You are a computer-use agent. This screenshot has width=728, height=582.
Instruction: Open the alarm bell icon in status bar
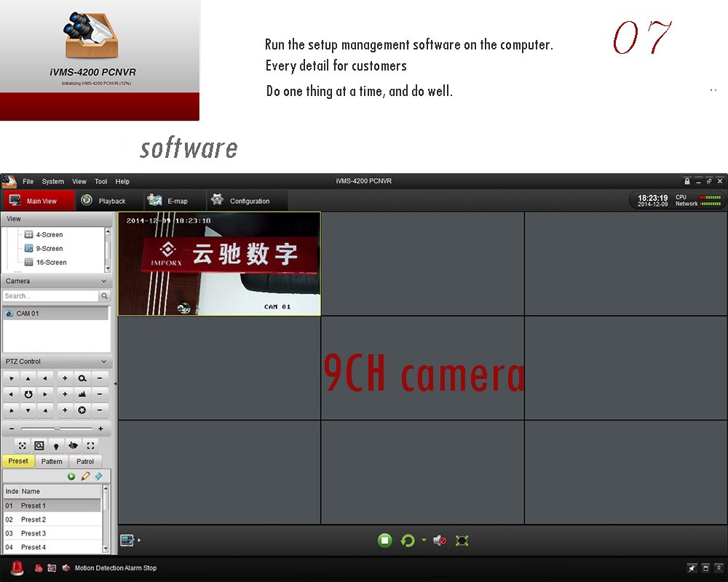[17, 568]
